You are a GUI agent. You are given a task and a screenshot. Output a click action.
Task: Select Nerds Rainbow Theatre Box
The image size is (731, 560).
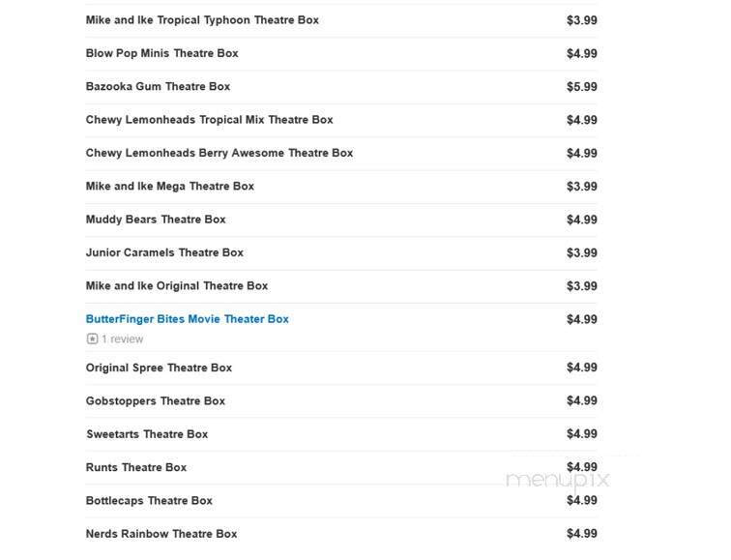click(x=161, y=534)
